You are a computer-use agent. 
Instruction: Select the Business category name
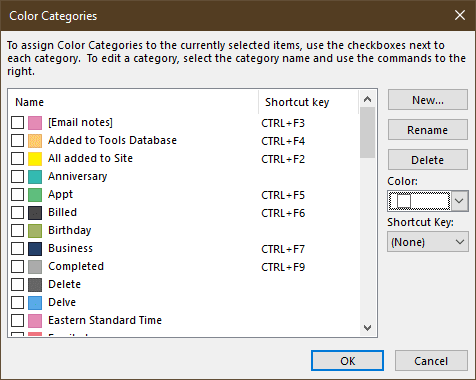click(70, 248)
